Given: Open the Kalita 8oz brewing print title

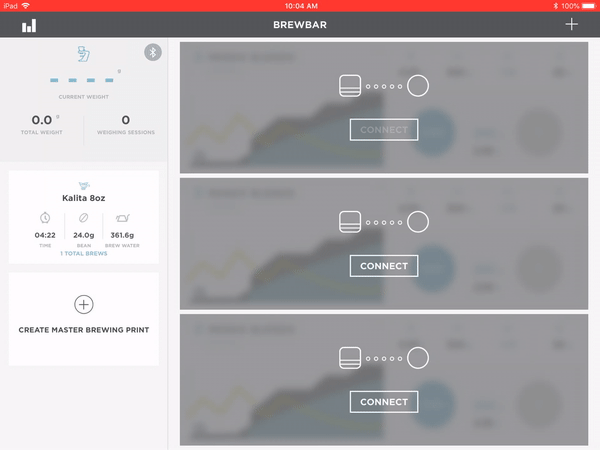Looking at the screenshot, I should point(84,198).
